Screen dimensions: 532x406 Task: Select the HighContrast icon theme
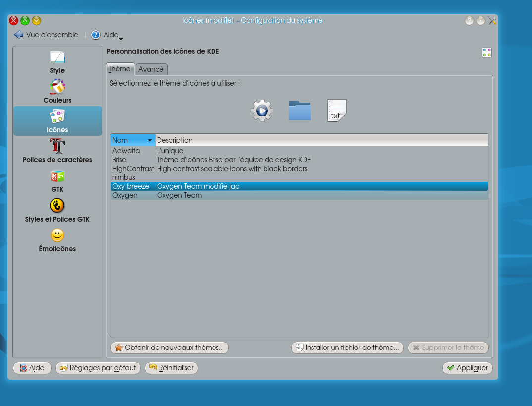point(299,169)
